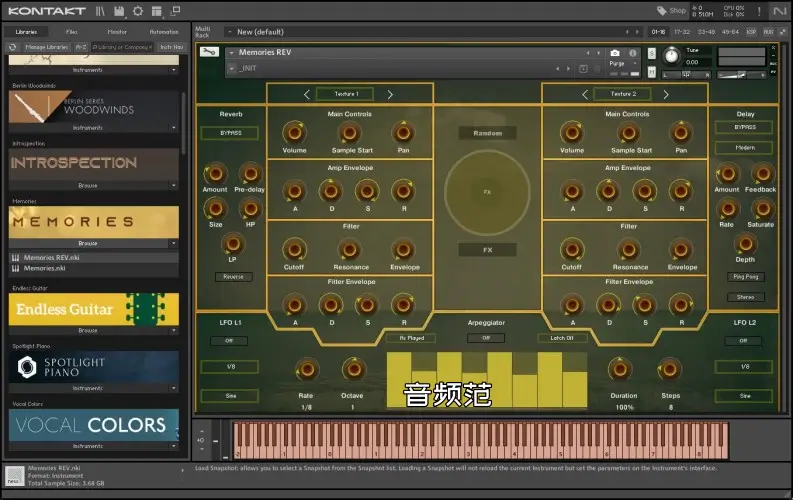
Task: Switch to Libraries tab
Action: click(x=26, y=32)
